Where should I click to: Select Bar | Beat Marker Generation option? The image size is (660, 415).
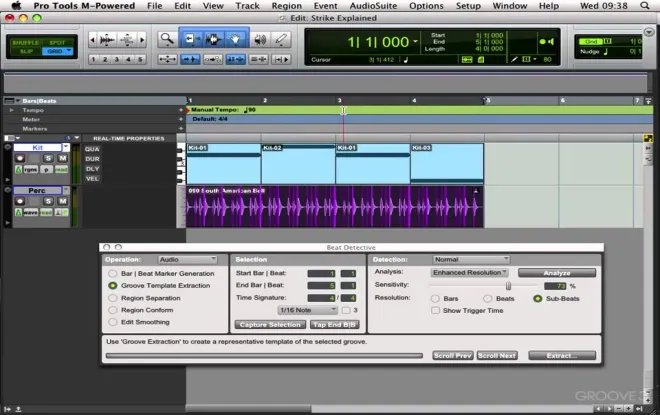(x=112, y=274)
